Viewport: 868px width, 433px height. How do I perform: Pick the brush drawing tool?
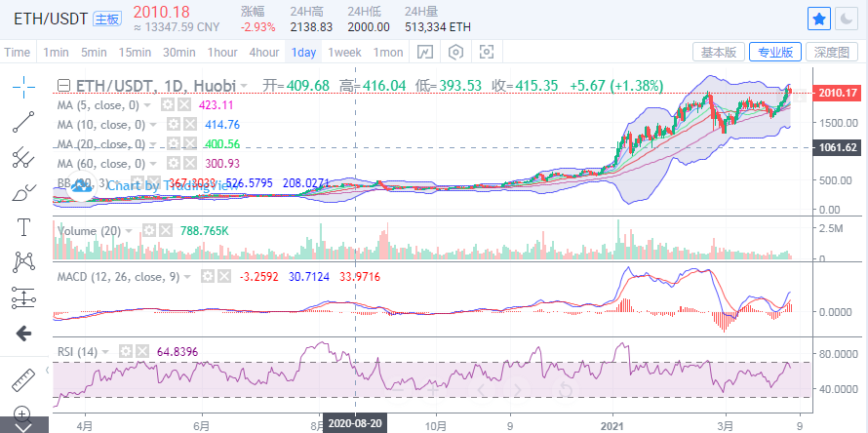point(23,192)
